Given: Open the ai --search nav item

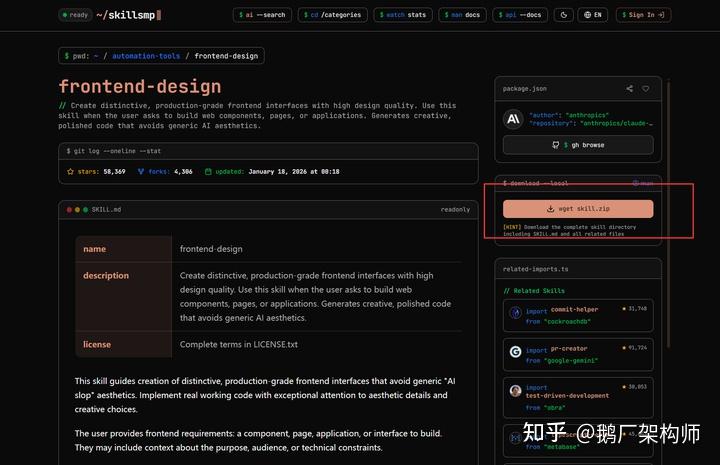Looking at the screenshot, I should pyautogui.click(x=262, y=15).
